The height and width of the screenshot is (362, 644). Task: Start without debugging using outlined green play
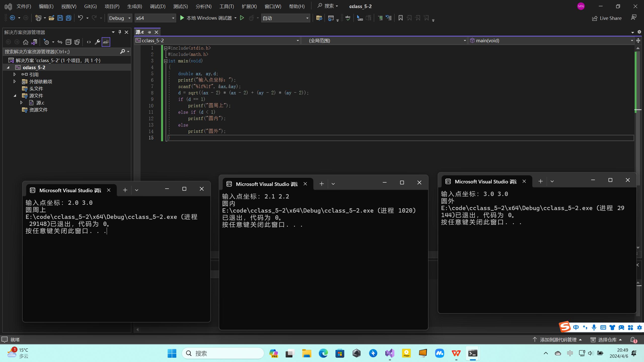click(x=242, y=18)
